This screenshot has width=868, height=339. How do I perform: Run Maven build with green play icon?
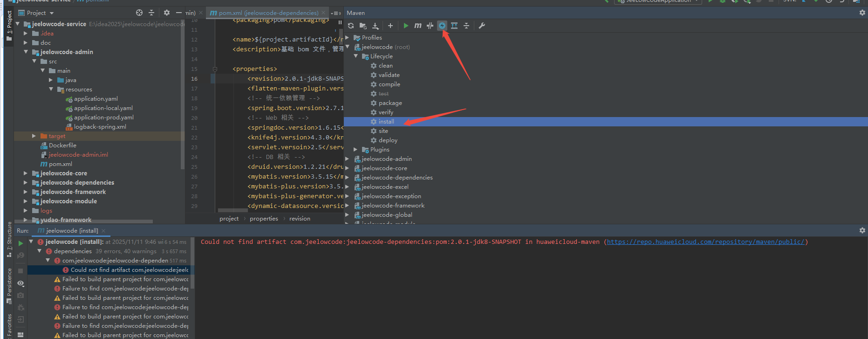[x=406, y=26]
